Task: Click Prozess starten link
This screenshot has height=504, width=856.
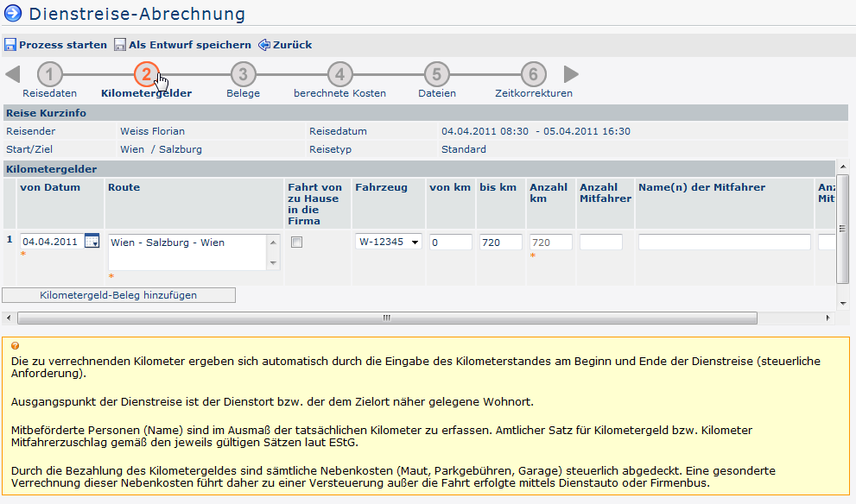Action: pos(63,45)
